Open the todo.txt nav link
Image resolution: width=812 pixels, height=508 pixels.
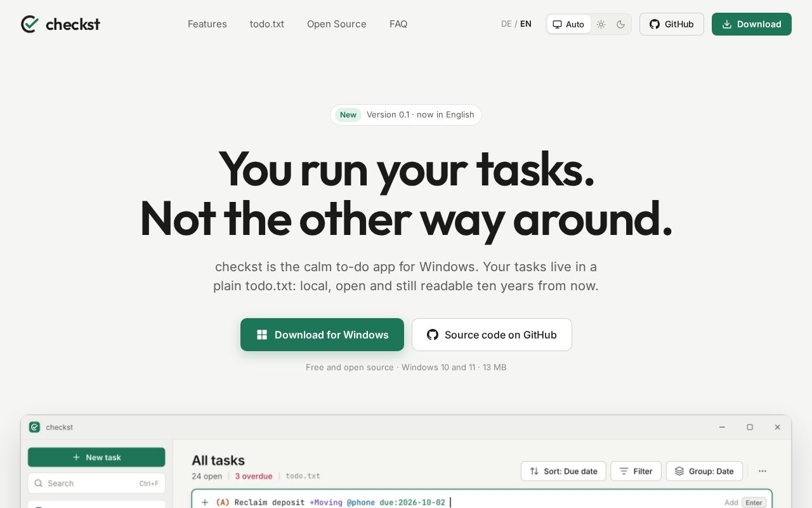point(267,24)
